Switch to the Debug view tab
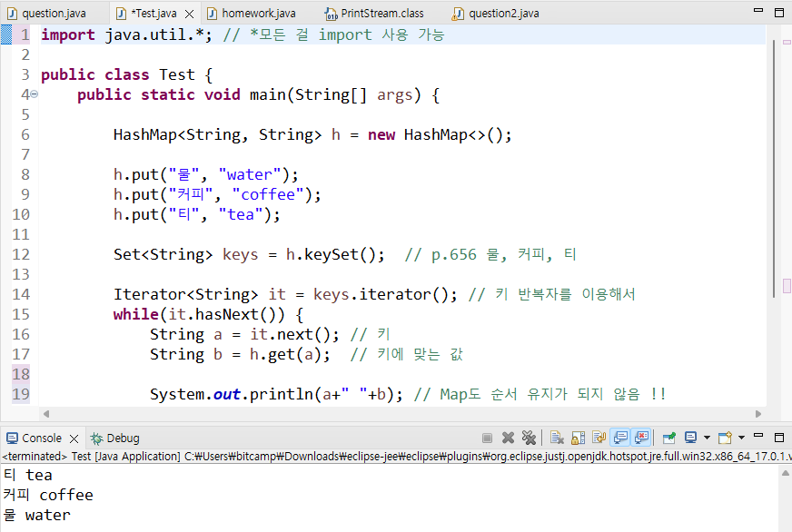792x532 pixels. point(123,438)
